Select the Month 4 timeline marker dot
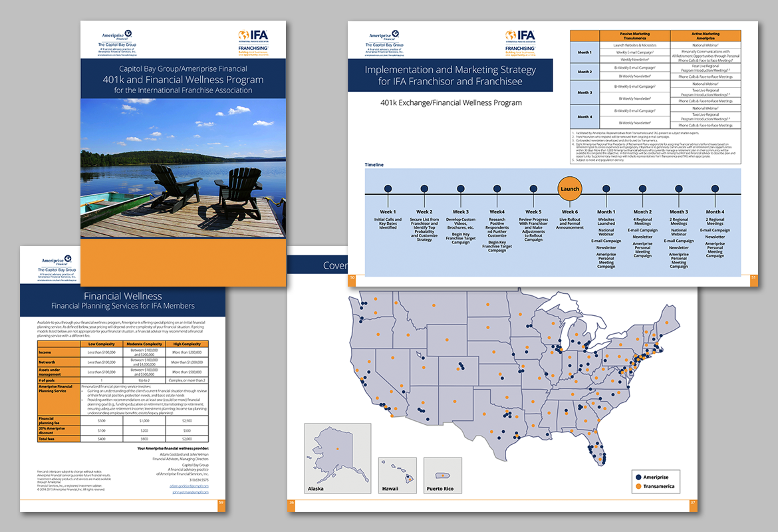778x532 pixels. tap(715, 189)
